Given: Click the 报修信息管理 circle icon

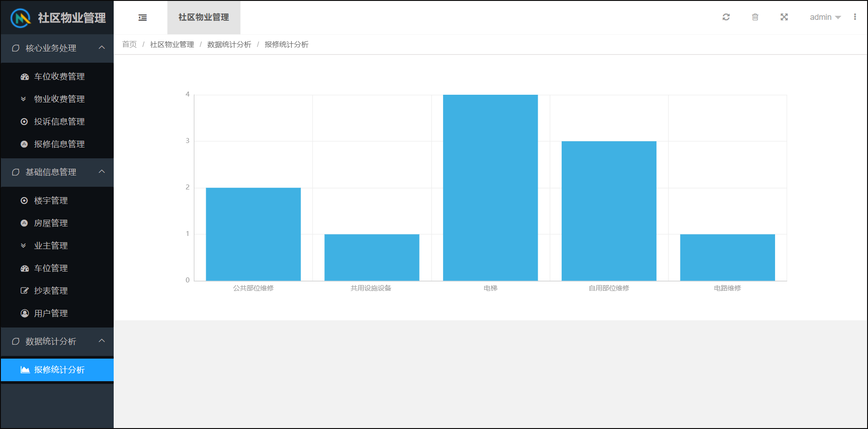Looking at the screenshot, I should [24, 144].
